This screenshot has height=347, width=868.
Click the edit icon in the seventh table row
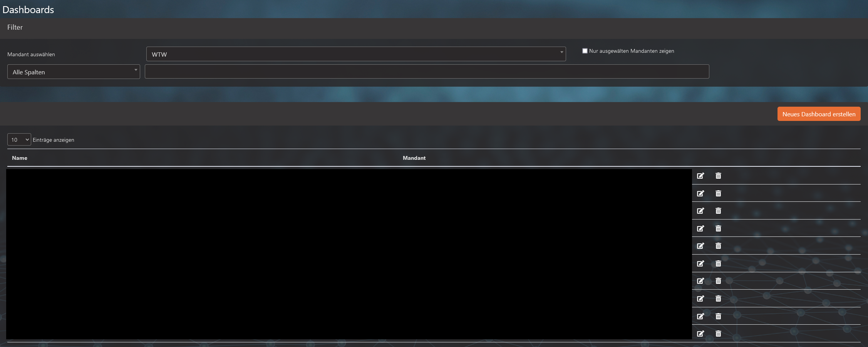tap(700, 281)
